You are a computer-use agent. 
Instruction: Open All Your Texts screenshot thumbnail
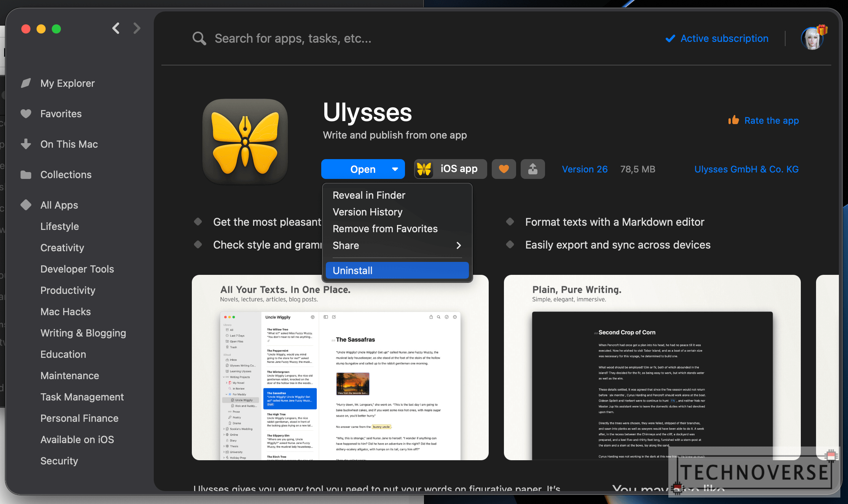340,367
